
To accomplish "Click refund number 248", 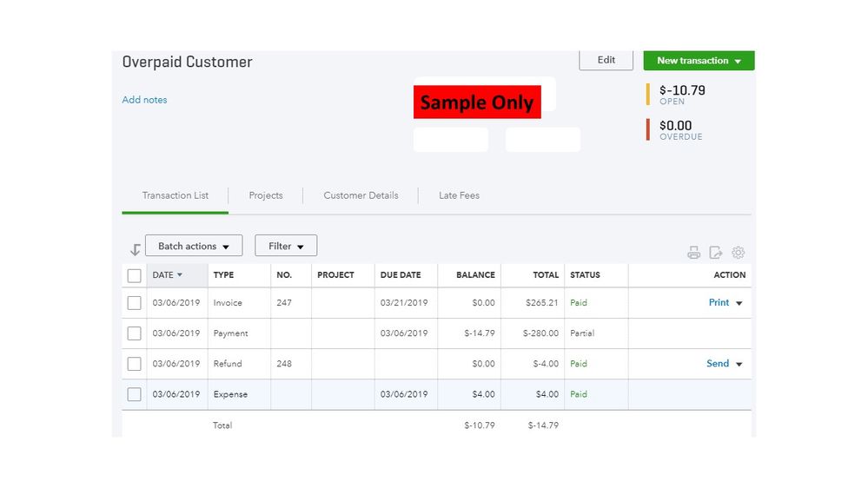I will click(284, 364).
